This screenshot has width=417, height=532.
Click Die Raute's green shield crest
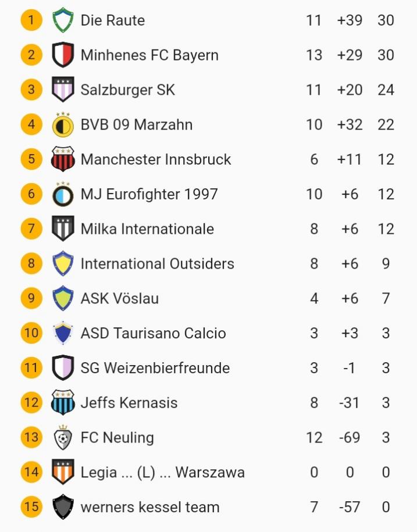(x=62, y=20)
